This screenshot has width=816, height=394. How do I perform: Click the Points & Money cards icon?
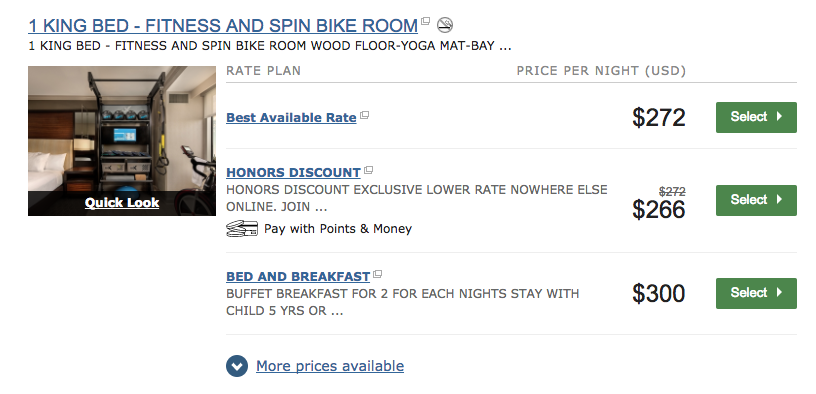click(x=242, y=228)
